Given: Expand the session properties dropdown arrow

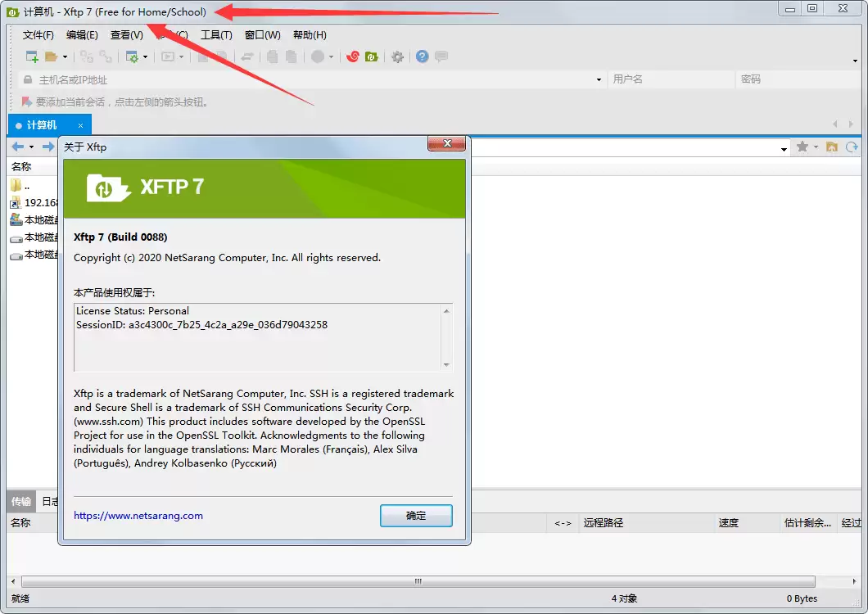Looking at the screenshot, I should [x=145, y=57].
